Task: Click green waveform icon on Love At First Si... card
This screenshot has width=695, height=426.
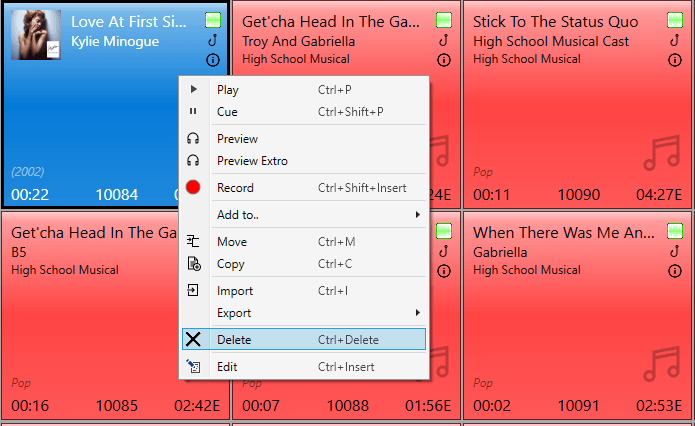Action: click(x=213, y=20)
